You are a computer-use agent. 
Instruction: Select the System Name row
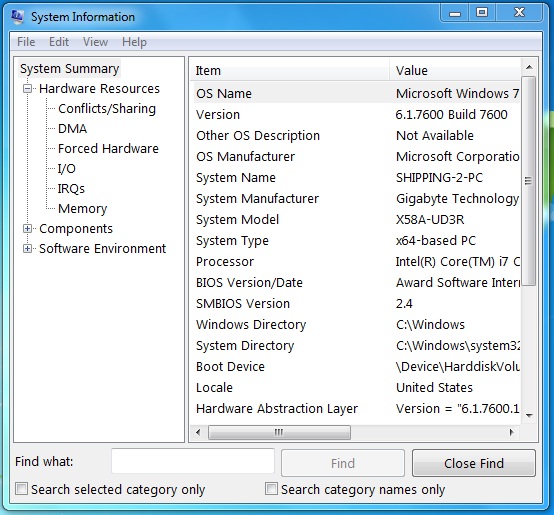[357, 178]
